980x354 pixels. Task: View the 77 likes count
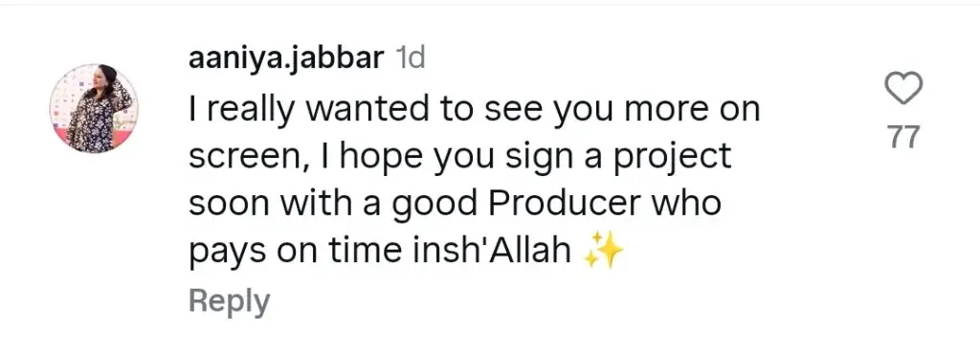click(905, 138)
